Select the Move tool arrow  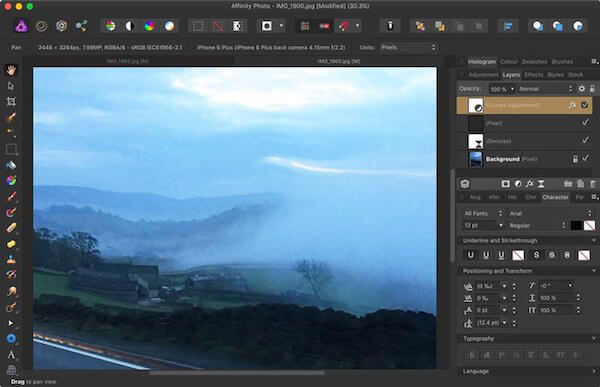pos(11,86)
